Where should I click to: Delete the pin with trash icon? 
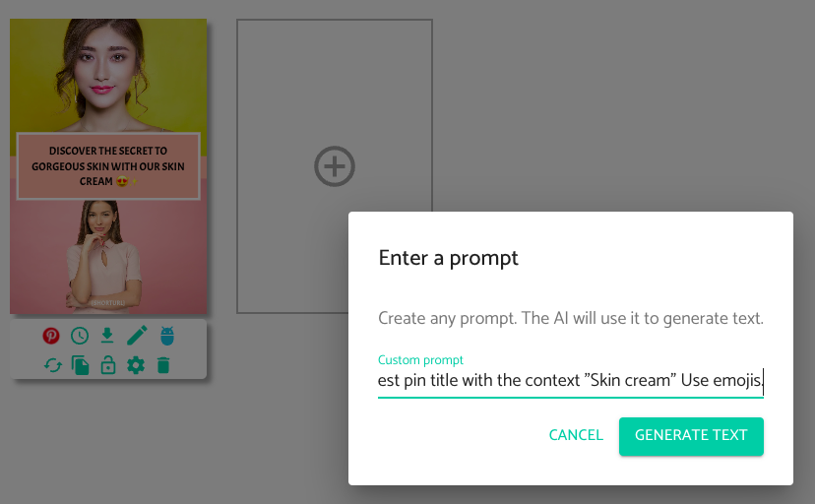(163, 365)
